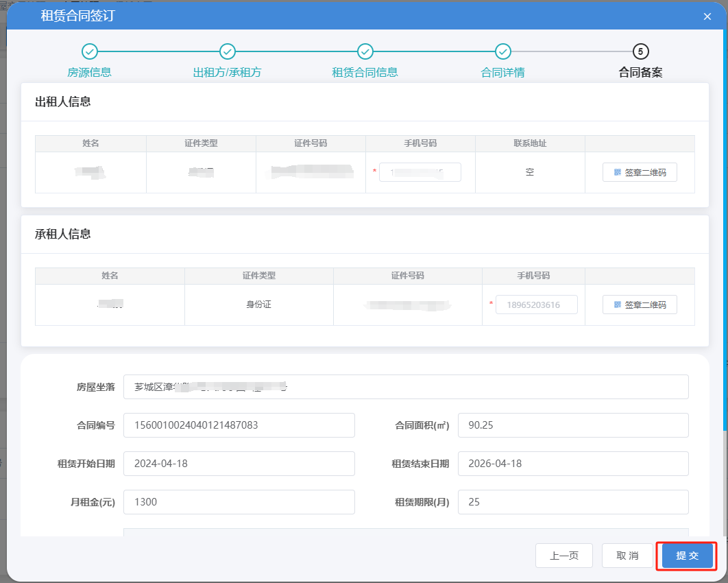The image size is (728, 583).
Task: Click 租赁结束日期 field 2026-04-18
Action: (x=573, y=464)
